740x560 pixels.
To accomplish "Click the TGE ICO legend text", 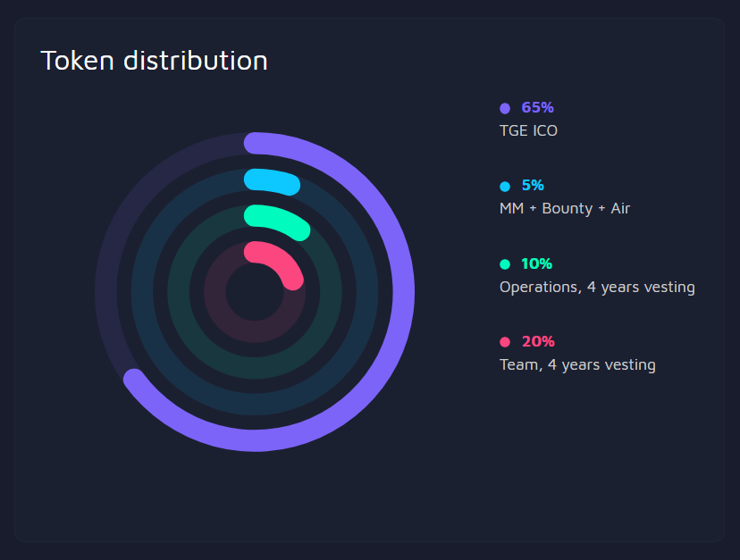I will pyautogui.click(x=528, y=130).
